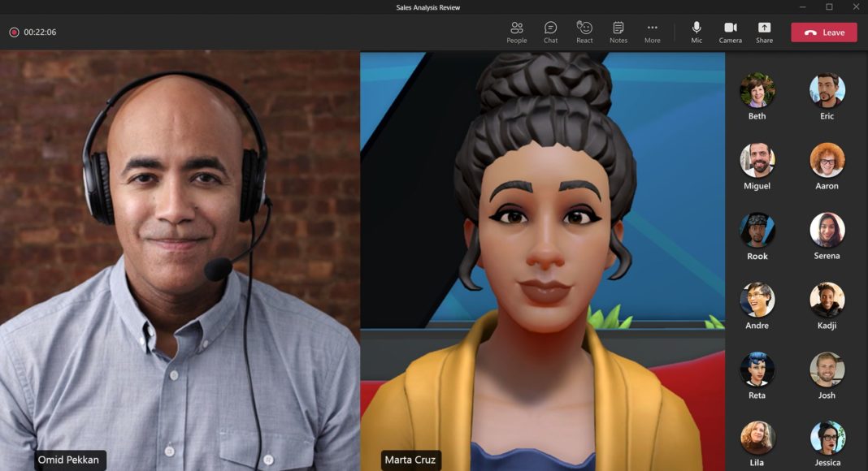Close the Teams meeting window
This screenshot has height=471, width=868.
(856, 6)
